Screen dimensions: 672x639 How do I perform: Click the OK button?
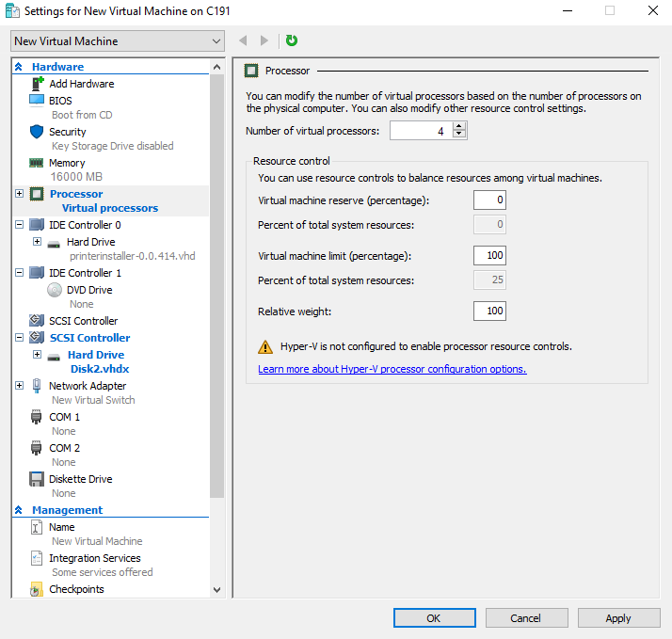coord(435,618)
